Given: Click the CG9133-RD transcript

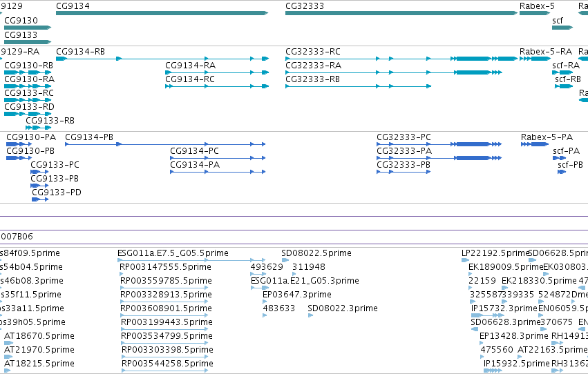Looking at the screenshot, I should [x=28, y=114].
